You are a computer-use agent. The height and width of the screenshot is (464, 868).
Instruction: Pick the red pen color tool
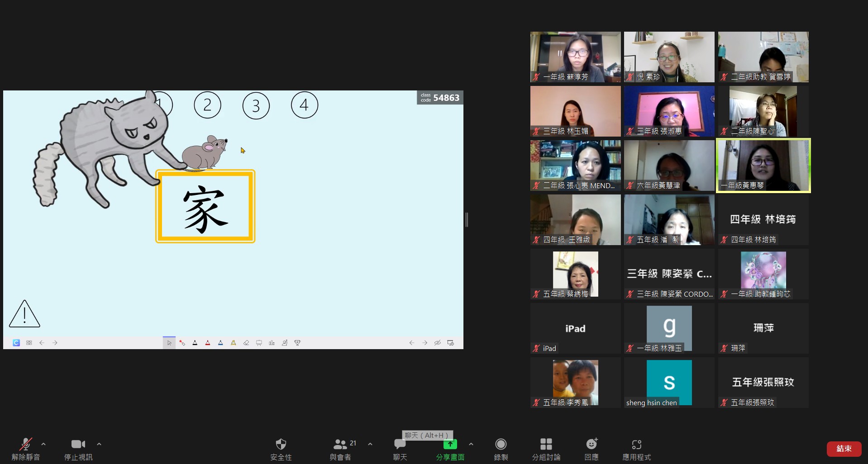tap(208, 343)
